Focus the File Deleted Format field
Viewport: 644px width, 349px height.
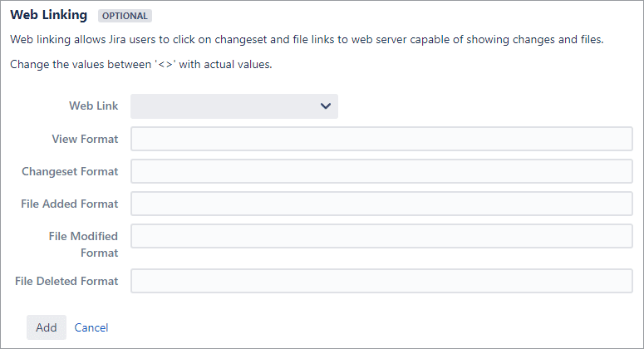coord(381,281)
